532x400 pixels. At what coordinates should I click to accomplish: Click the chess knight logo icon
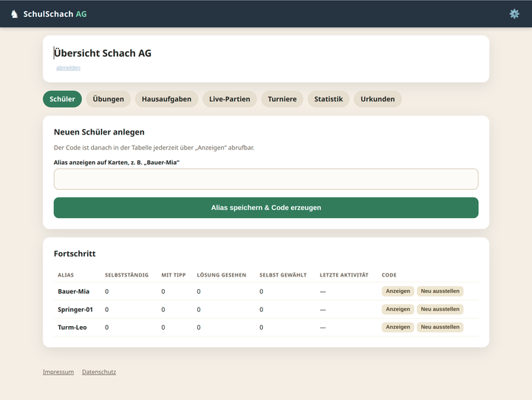[14, 14]
